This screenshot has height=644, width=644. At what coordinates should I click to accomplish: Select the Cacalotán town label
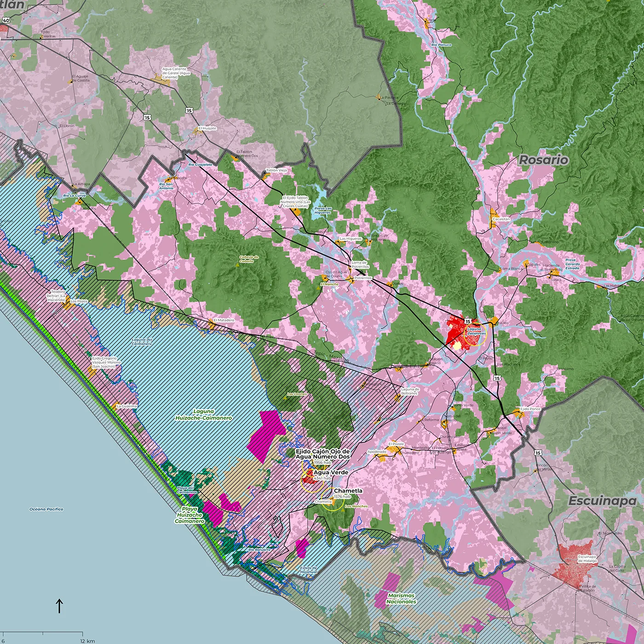(x=501, y=219)
